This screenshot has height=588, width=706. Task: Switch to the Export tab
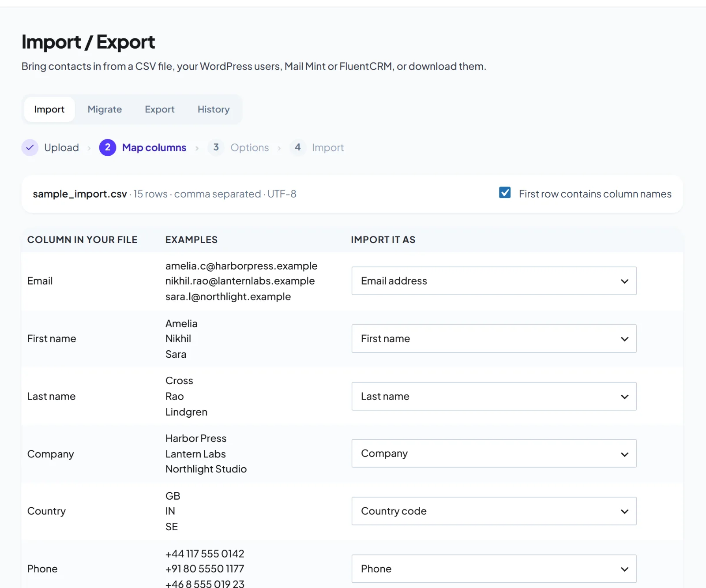(x=160, y=109)
